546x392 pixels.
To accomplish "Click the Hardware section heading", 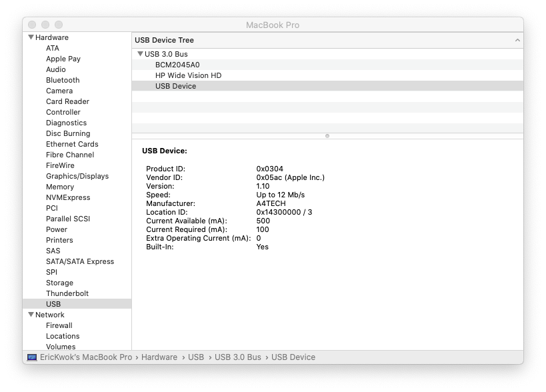I will 52,37.
